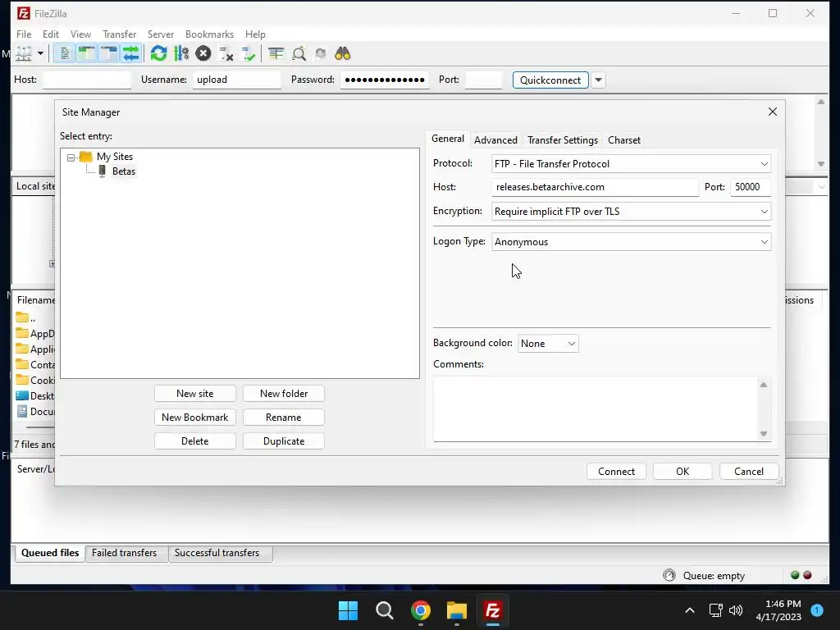Toggle remote directory tree icon

[x=109, y=53]
